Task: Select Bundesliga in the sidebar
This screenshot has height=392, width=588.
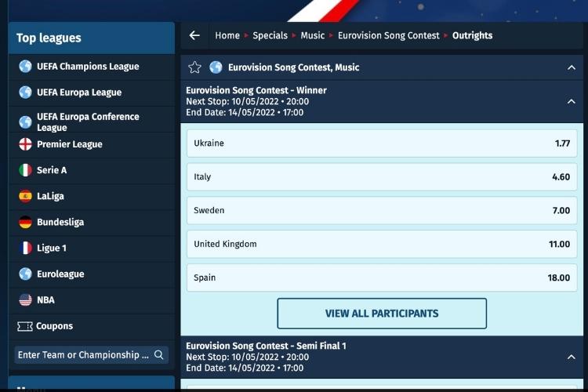Action: coord(92,222)
